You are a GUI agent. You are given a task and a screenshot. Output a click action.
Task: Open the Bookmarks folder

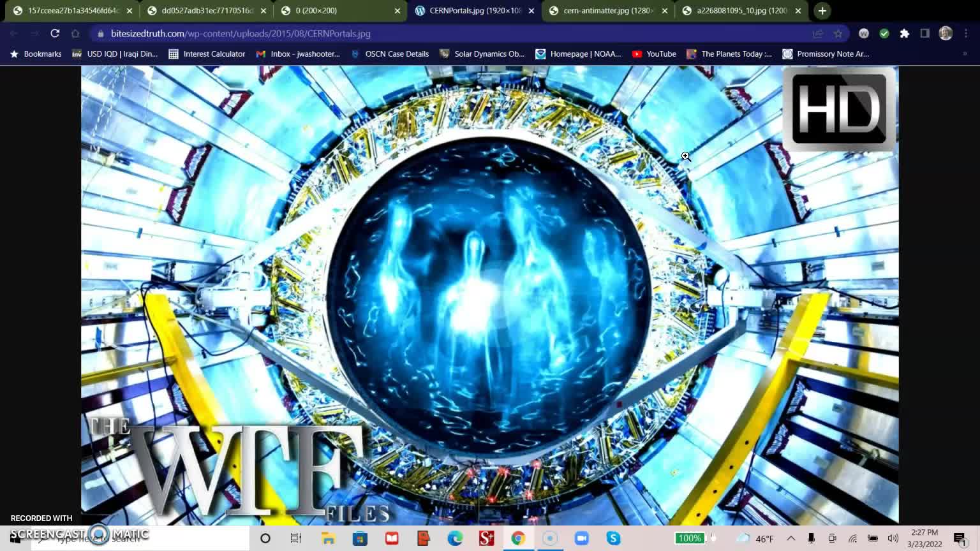(x=36, y=54)
